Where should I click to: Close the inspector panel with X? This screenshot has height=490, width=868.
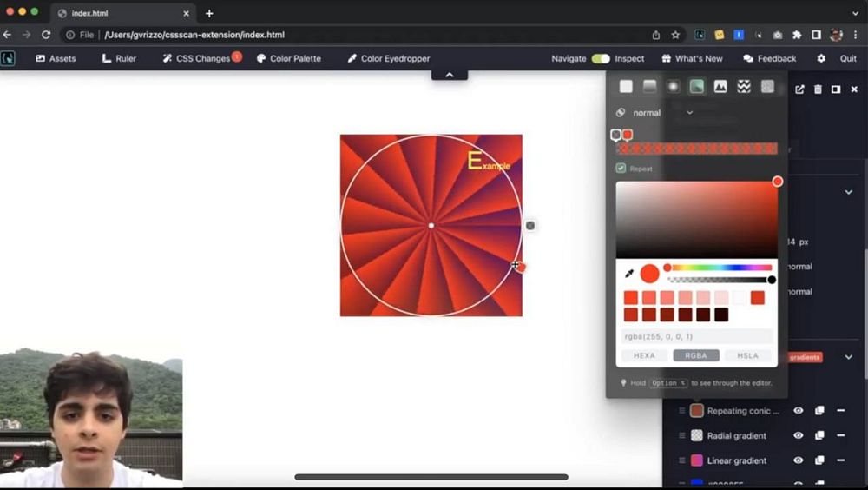pos(854,89)
